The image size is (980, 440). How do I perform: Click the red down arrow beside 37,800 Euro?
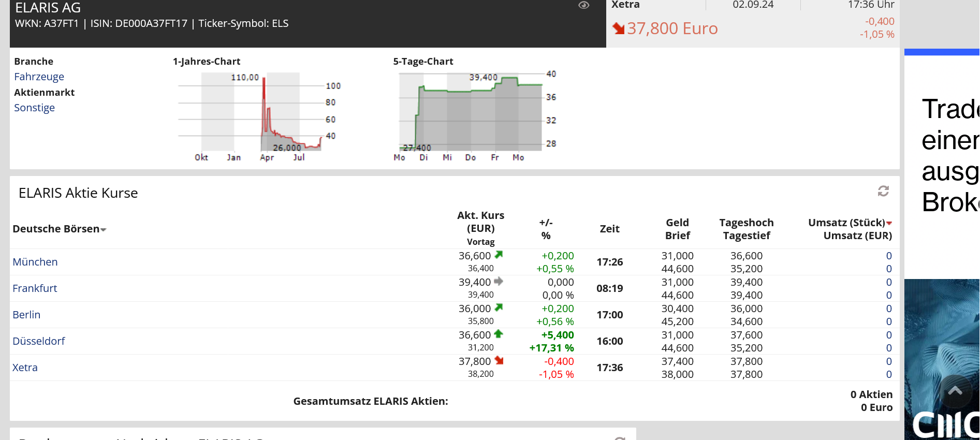[x=618, y=28]
